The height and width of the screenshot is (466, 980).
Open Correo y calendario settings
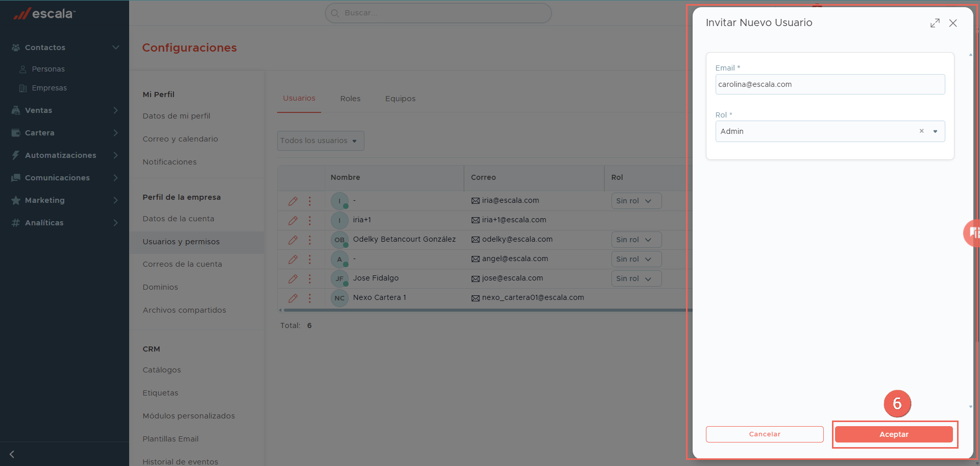(x=180, y=139)
